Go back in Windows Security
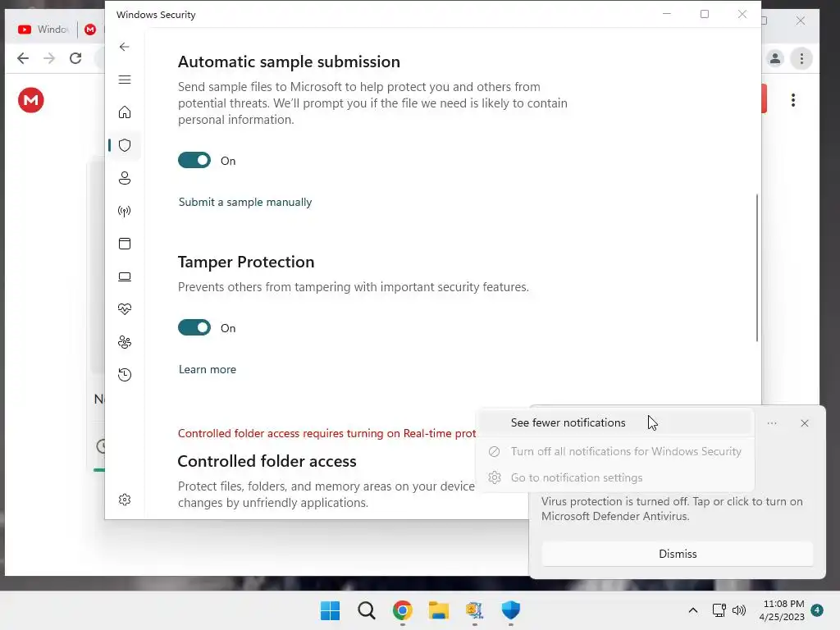The image size is (840, 630). pos(125,47)
